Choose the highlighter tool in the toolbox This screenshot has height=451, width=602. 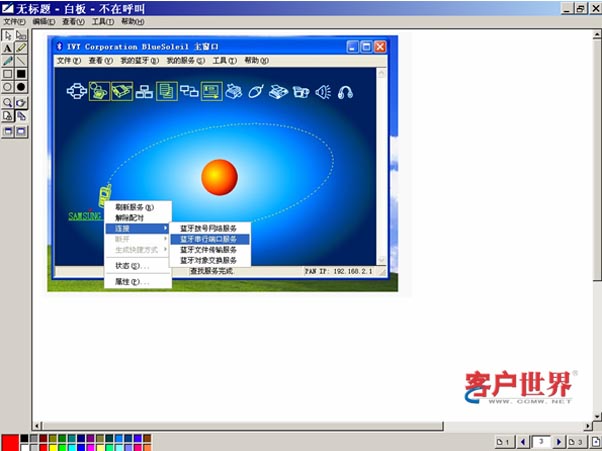coord(21,47)
